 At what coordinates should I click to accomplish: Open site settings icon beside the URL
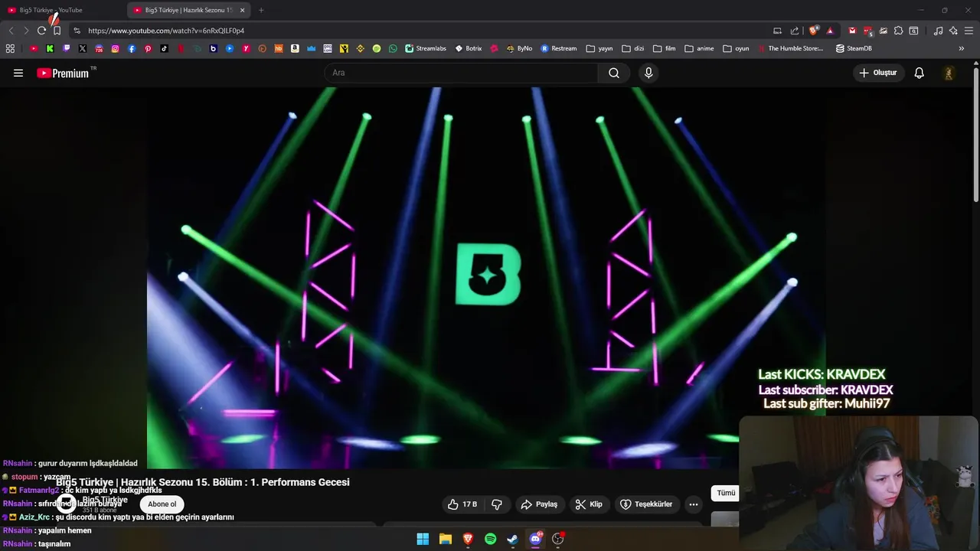[77, 31]
